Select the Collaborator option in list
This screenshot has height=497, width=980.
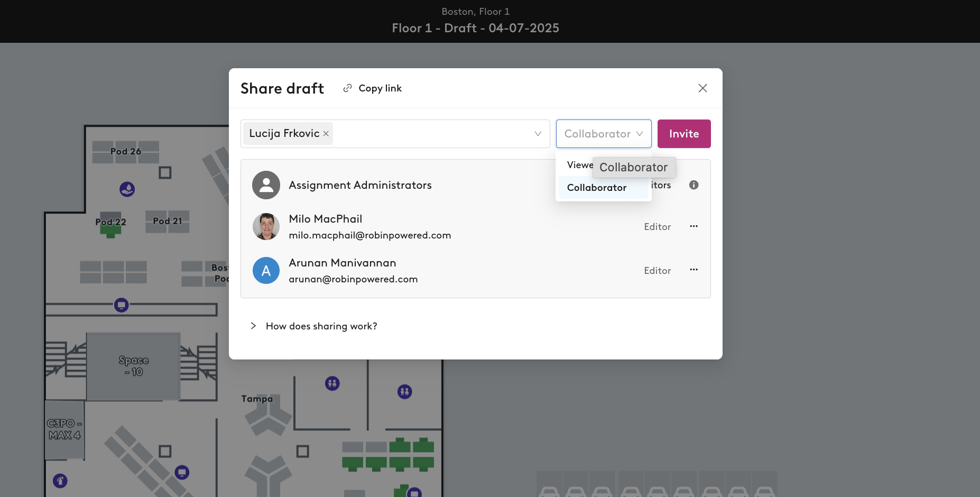click(x=603, y=188)
